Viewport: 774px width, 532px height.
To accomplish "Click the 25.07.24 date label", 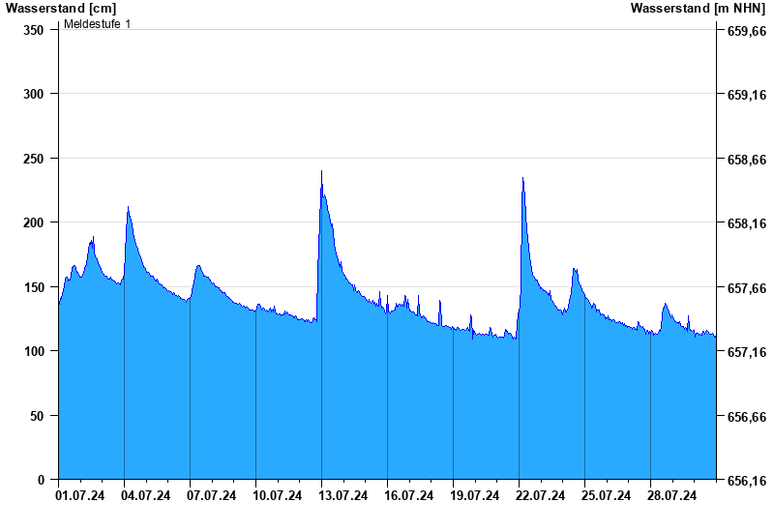I will point(607,495).
